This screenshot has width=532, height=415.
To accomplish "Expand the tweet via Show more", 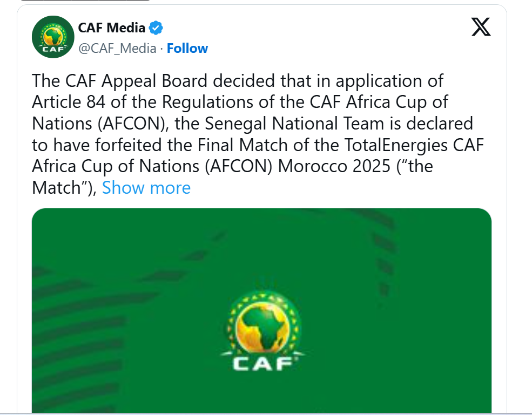I will pyautogui.click(x=146, y=187).
